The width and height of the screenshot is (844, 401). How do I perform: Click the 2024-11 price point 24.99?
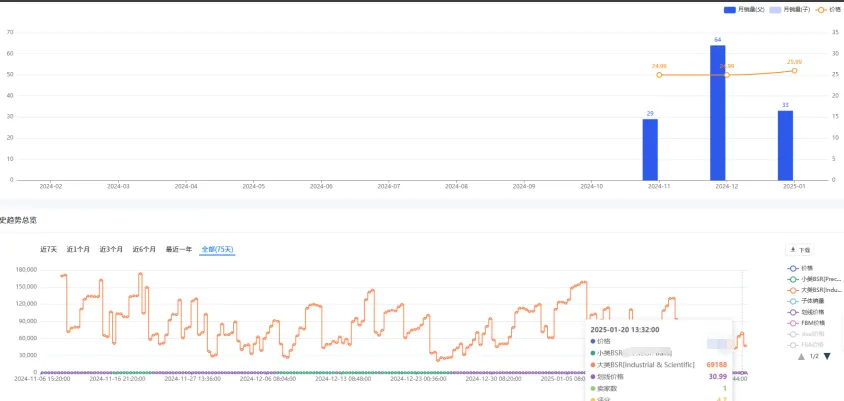(659, 75)
